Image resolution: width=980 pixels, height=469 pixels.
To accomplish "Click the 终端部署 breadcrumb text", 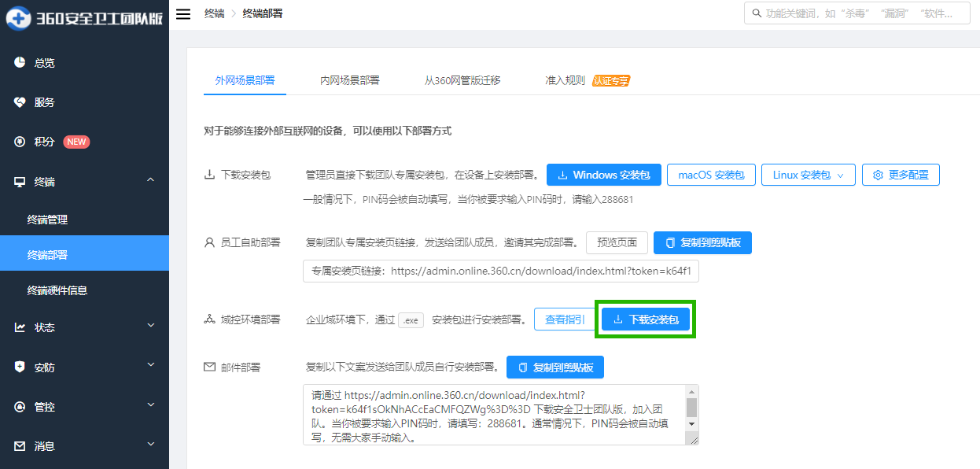I will pyautogui.click(x=263, y=14).
